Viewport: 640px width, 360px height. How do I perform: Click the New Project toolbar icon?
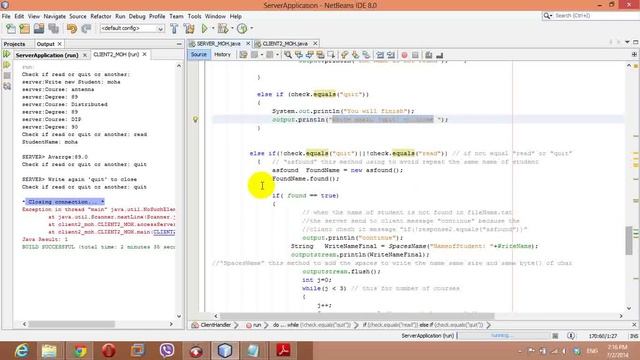24,29
